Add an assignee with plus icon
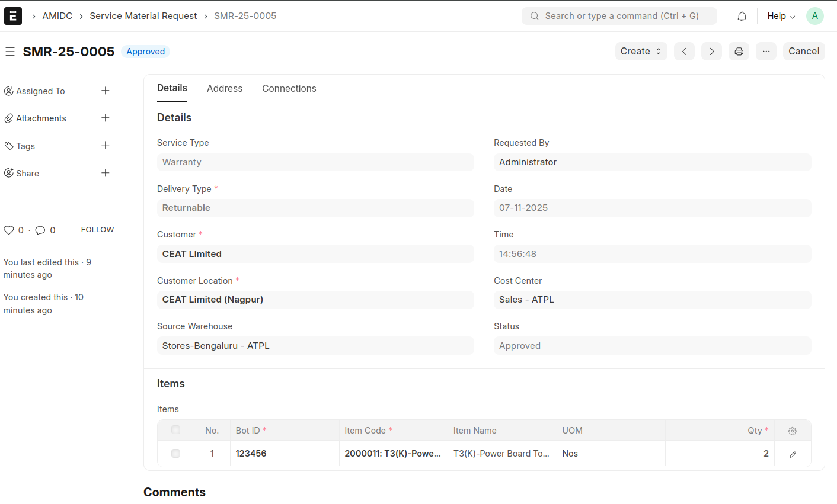 pos(105,91)
